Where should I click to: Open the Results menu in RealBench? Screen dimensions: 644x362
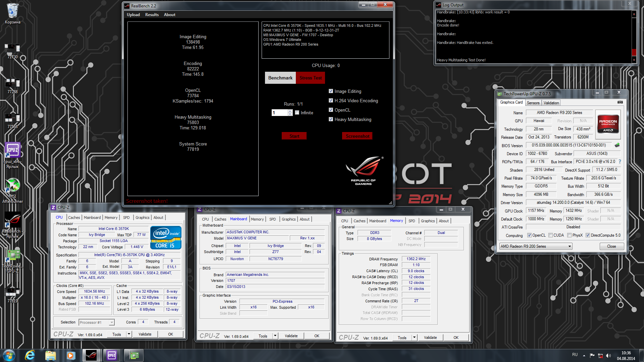click(x=152, y=15)
